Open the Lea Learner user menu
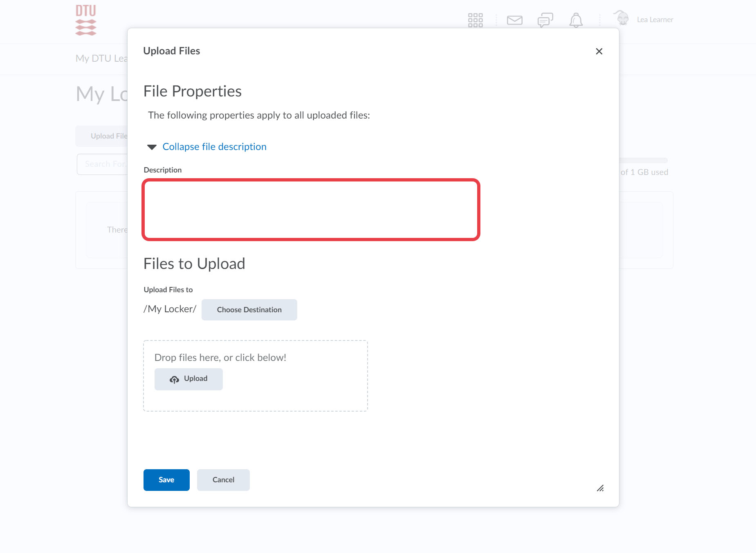Screen dimensions: 756x553 pos(655,20)
